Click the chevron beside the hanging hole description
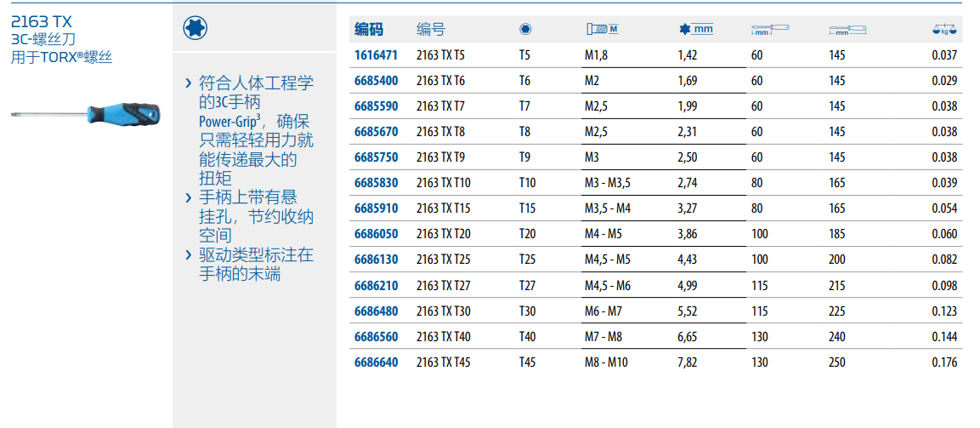 tap(188, 198)
